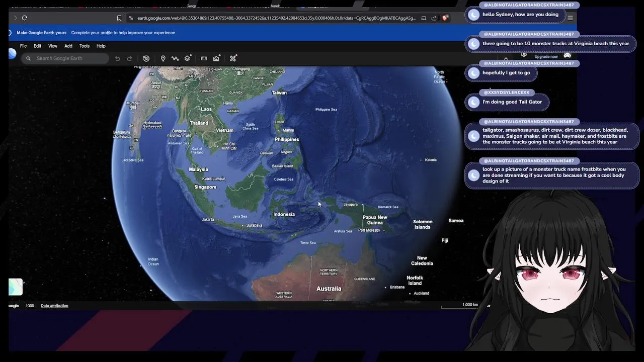
Task: Open the browser hamburger menu
Action: (x=570, y=18)
